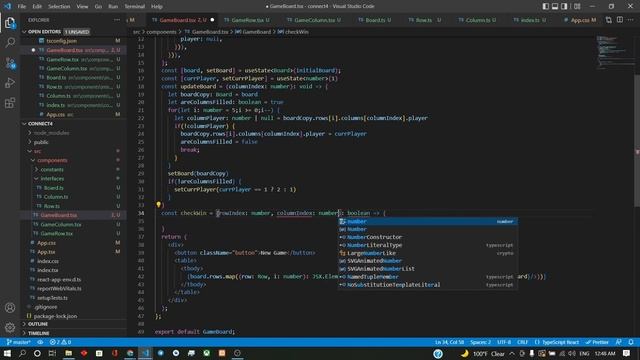
Task: Open the Edit menu
Action: [x=37, y=6]
